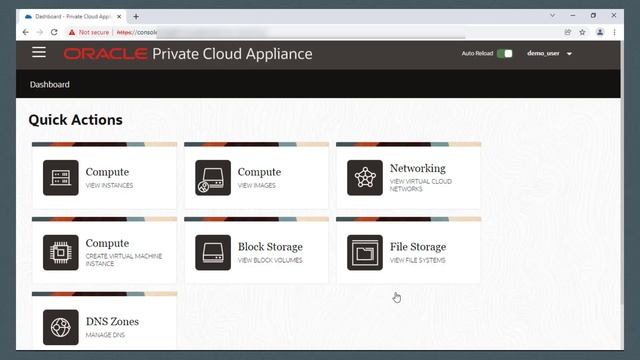Click the Not secure warning icon
The image size is (640, 360).
point(72,32)
